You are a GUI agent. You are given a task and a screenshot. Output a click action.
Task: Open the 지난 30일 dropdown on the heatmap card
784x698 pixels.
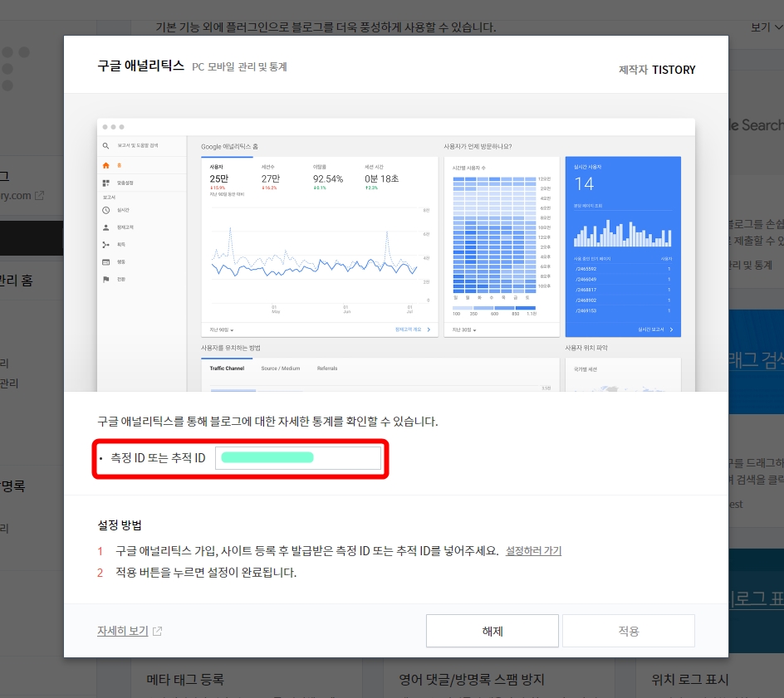click(x=463, y=329)
